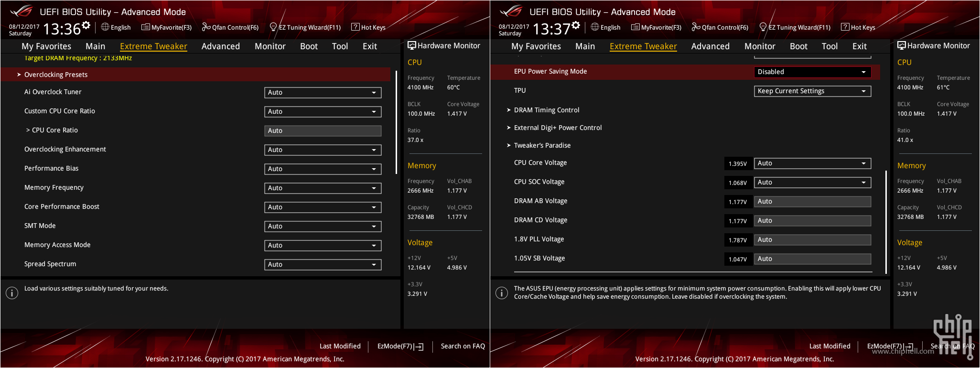Switch to EzMode(F7) in right screen
This screenshot has height=368, width=980.
(x=890, y=346)
